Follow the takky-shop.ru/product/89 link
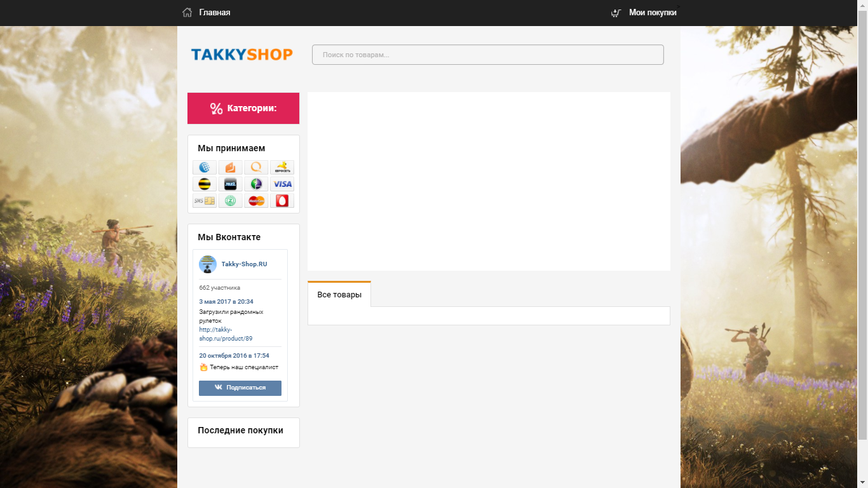 (226, 334)
